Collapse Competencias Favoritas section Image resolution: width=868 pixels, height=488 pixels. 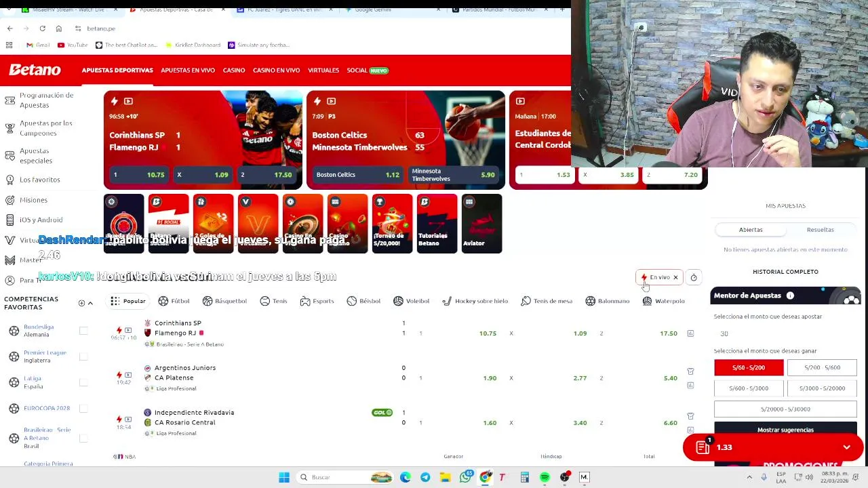pos(90,303)
